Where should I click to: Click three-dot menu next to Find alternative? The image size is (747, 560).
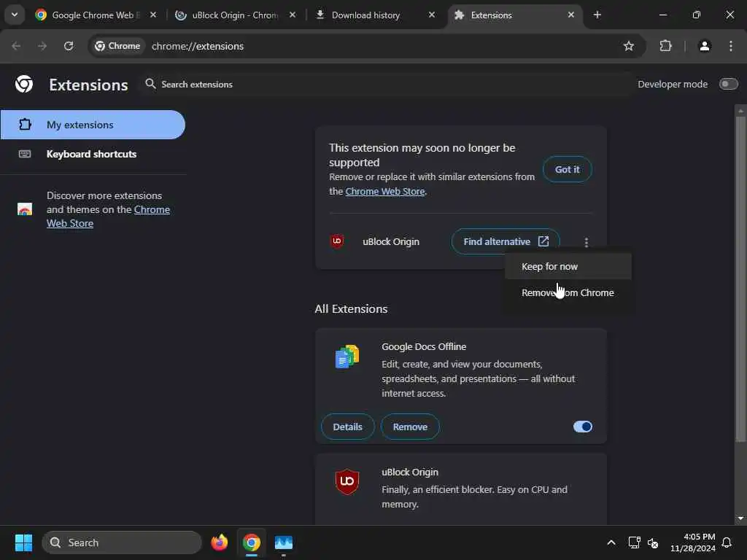click(586, 242)
